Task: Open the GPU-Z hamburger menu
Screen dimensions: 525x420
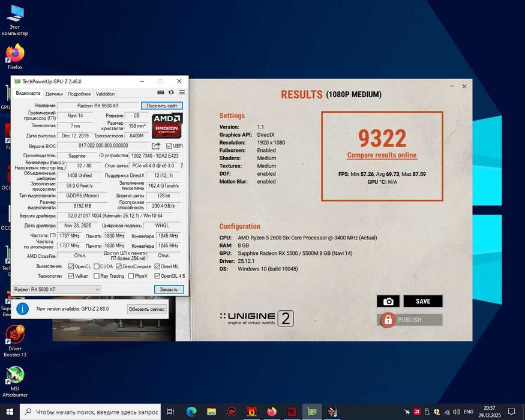Action: click(182, 92)
